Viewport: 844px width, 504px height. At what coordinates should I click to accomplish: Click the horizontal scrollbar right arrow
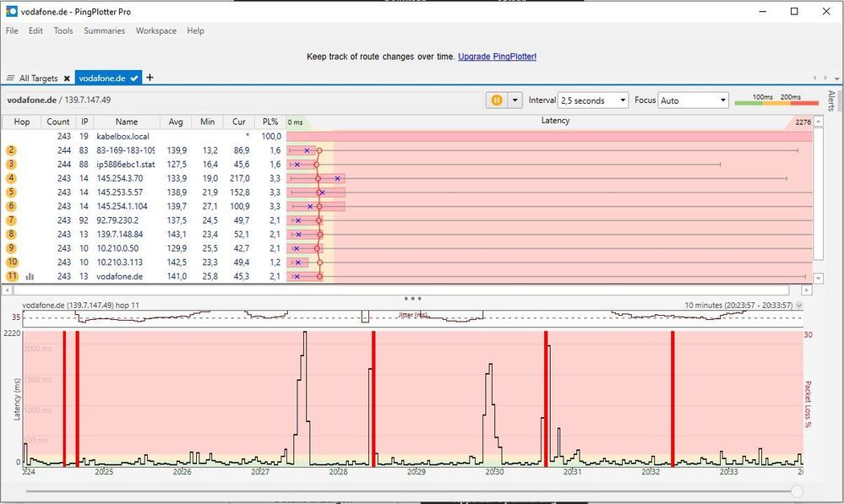(x=806, y=290)
